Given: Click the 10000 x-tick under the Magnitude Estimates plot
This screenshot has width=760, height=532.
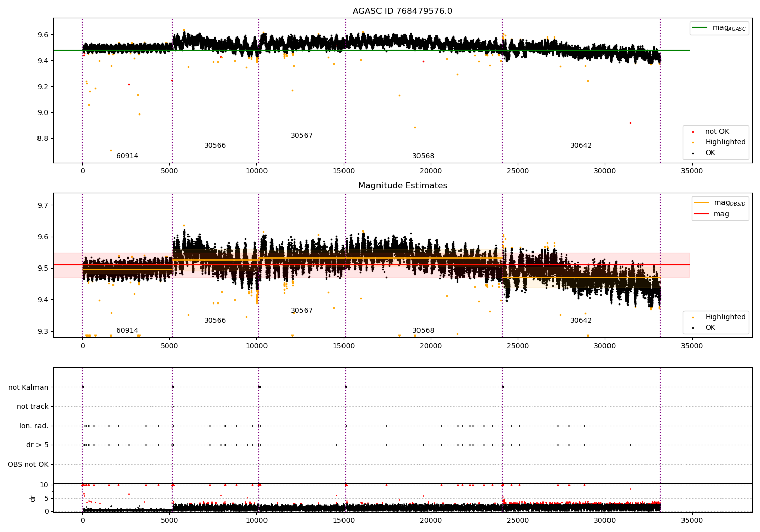Looking at the screenshot, I should [x=256, y=346].
